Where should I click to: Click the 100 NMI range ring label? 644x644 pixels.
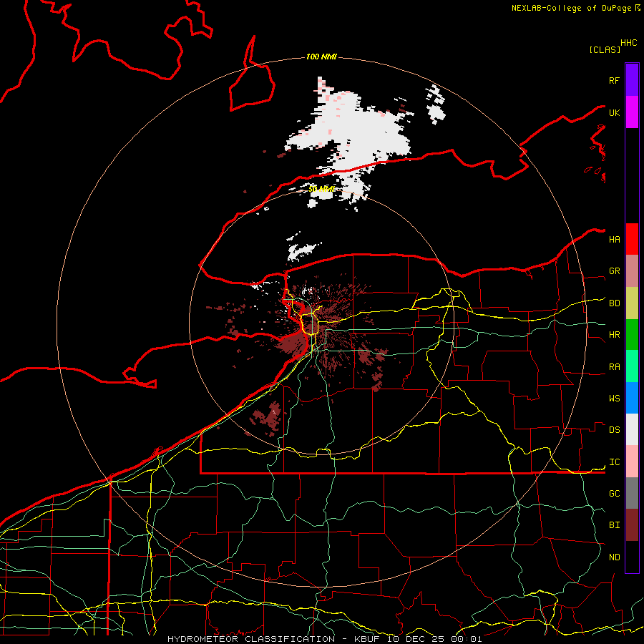click(321, 57)
